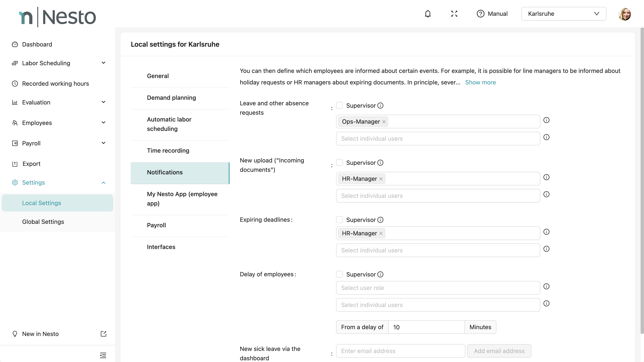Open Global Settings in sidebar

43,222
